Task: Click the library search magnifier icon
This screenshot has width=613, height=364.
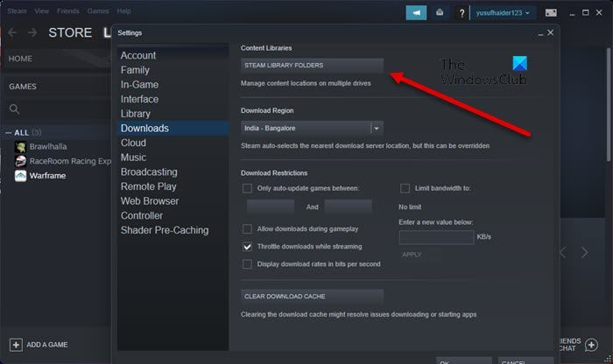Action: [15, 109]
